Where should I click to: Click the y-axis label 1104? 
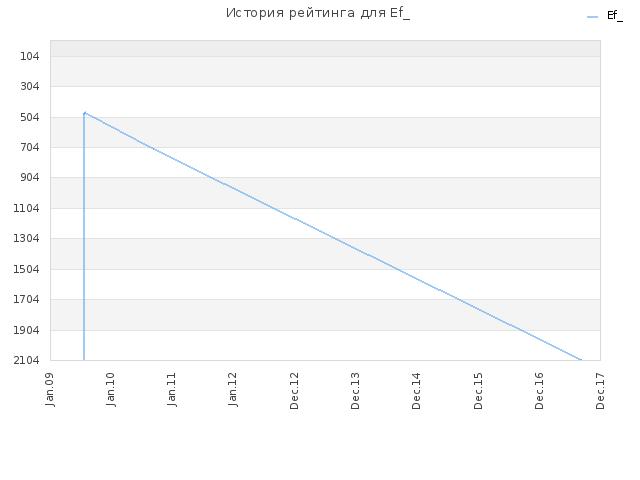point(27,208)
